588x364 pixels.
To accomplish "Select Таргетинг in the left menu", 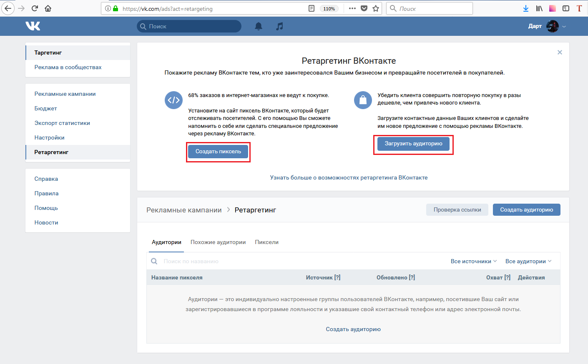I will click(78, 52).
